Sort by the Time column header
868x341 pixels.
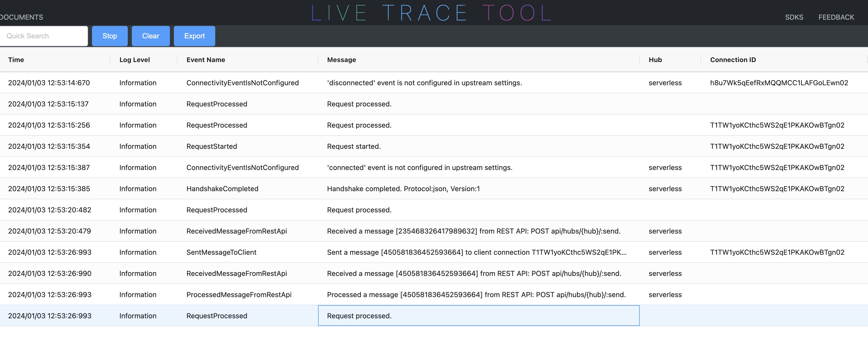[x=16, y=60]
